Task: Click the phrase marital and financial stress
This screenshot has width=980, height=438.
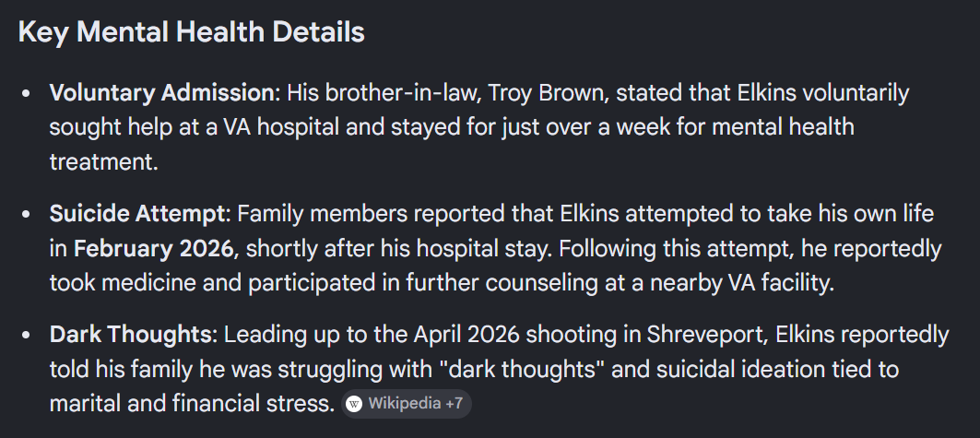Action: click(192, 404)
